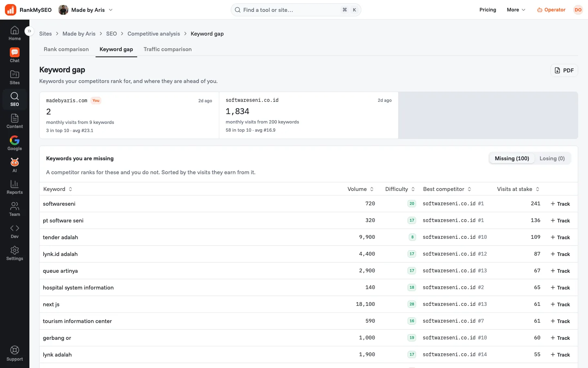This screenshot has height=368, width=588.
Task: Click the Operator button
Action: click(551, 10)
